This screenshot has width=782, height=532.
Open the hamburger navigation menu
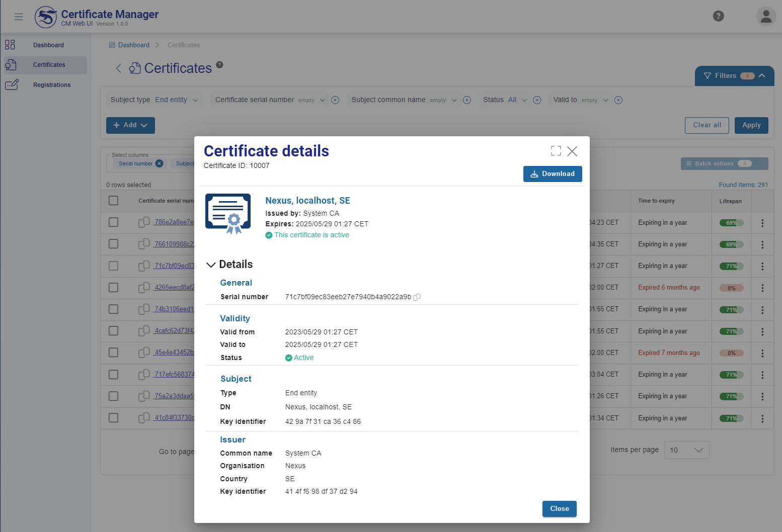tap(19, 16)
